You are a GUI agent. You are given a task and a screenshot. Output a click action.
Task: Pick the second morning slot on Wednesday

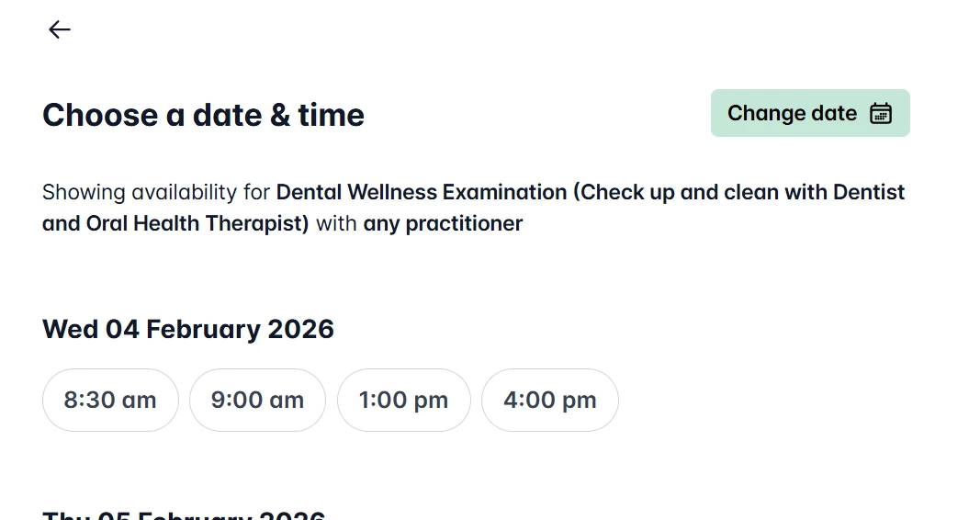coord(257,400)
